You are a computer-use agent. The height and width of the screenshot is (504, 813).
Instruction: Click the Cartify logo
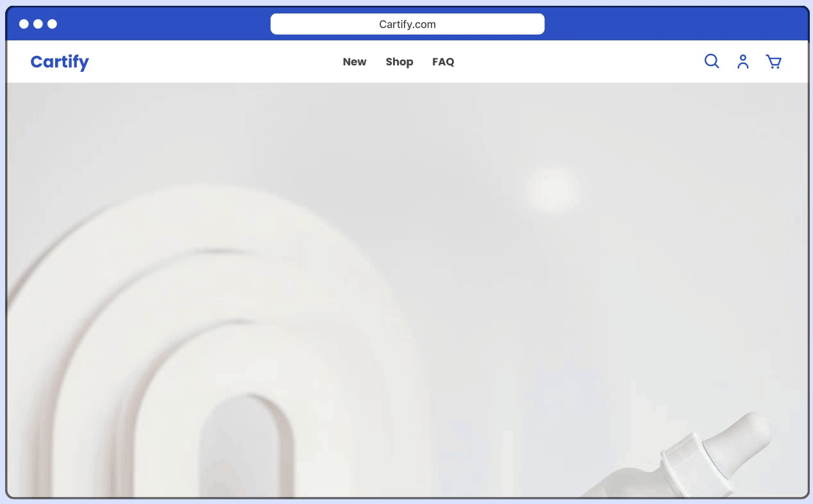[x=60, y=62]
